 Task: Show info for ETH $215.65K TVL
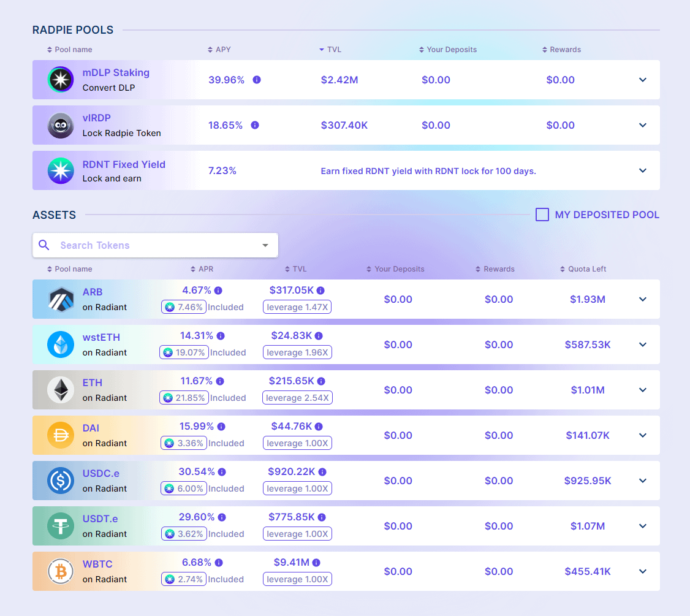321,381
